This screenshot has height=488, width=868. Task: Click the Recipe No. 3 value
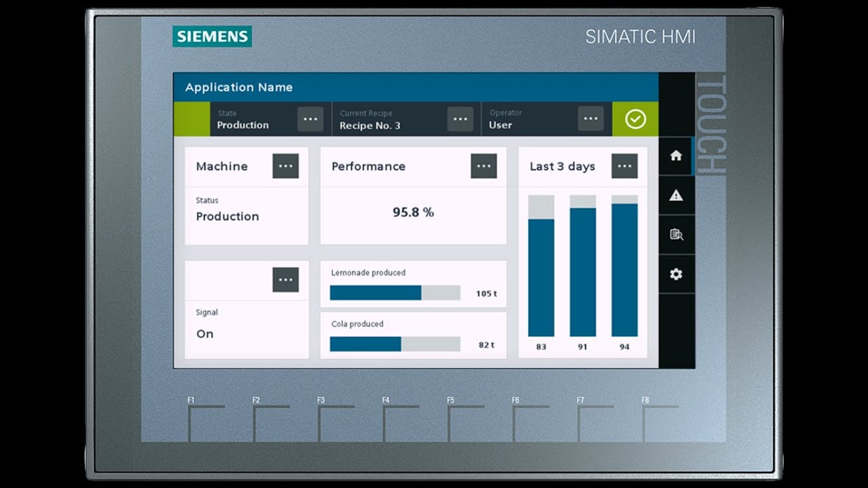tap(370, 125)
